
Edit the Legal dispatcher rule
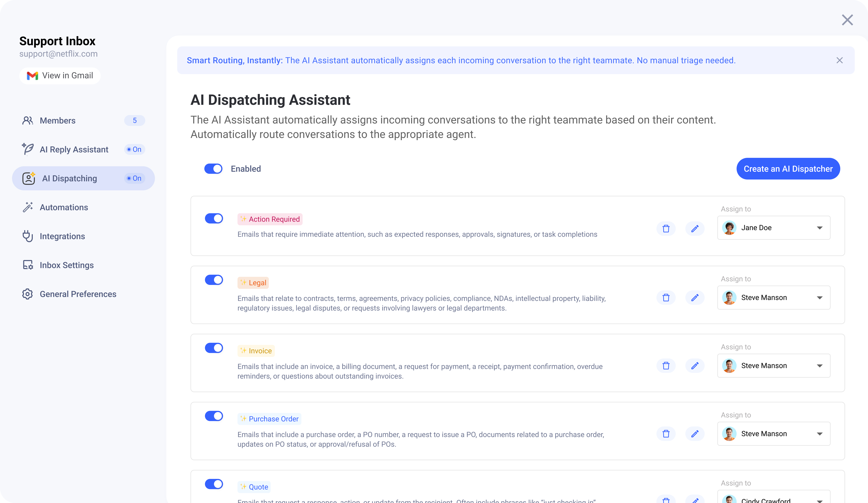click(695, 298)
